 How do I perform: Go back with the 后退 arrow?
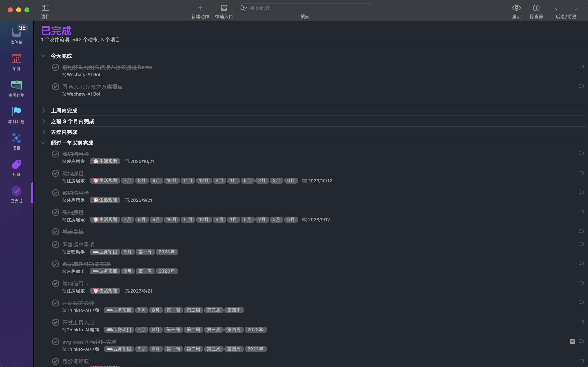(556, 8)
